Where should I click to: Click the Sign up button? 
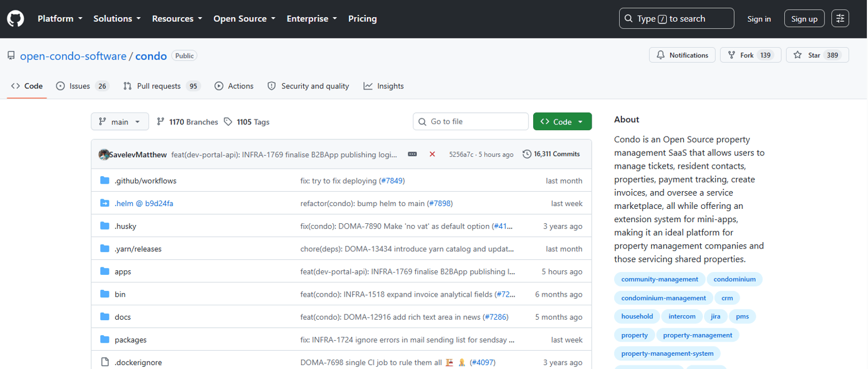pyautogui.click(x=804, y=19)
